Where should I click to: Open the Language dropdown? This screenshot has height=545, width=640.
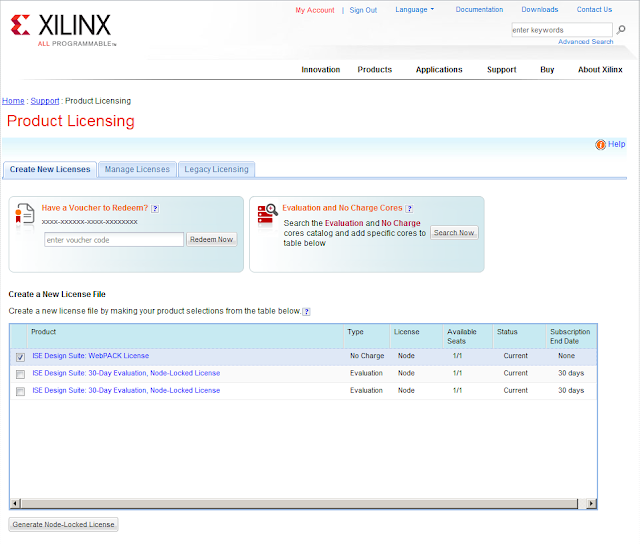point(414,9)
